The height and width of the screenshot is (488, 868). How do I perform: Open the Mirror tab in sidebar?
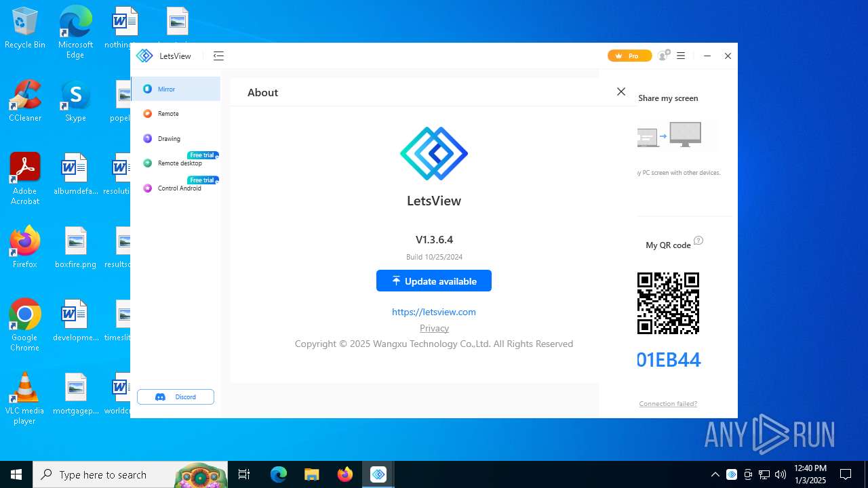(x=176, y=89)
